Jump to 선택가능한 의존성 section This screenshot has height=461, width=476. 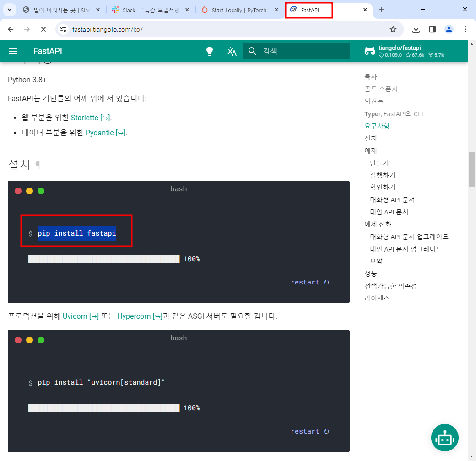coord(390,286)
